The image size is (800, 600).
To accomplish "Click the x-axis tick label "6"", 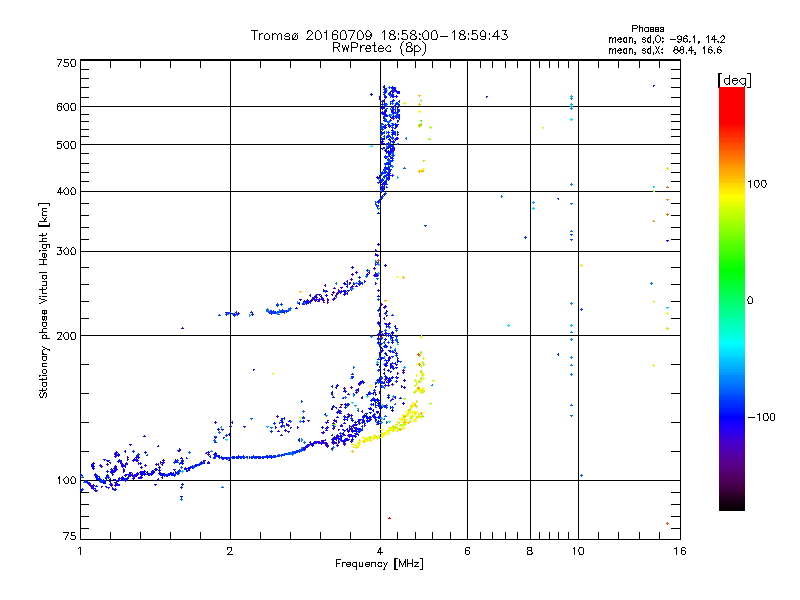I will [467, 551].
